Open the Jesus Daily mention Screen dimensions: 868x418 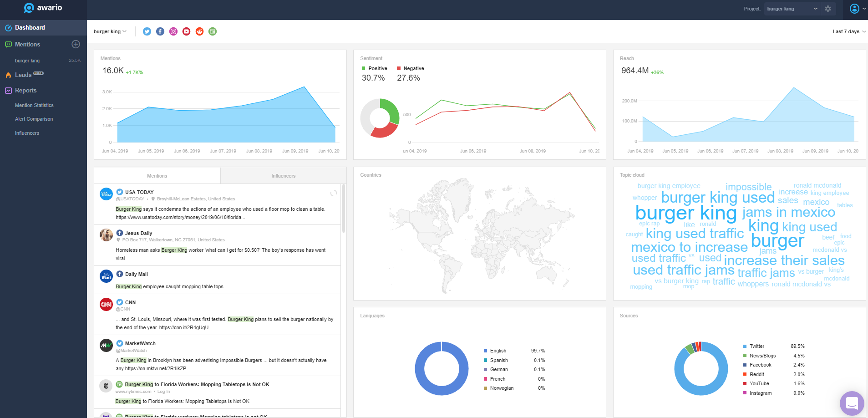pos(218,245)
